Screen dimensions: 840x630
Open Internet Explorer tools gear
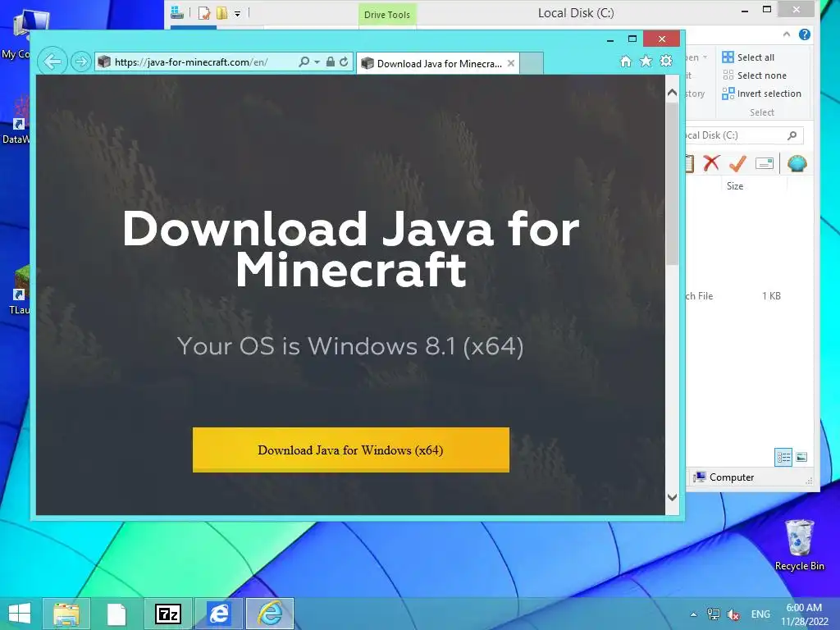666,61
